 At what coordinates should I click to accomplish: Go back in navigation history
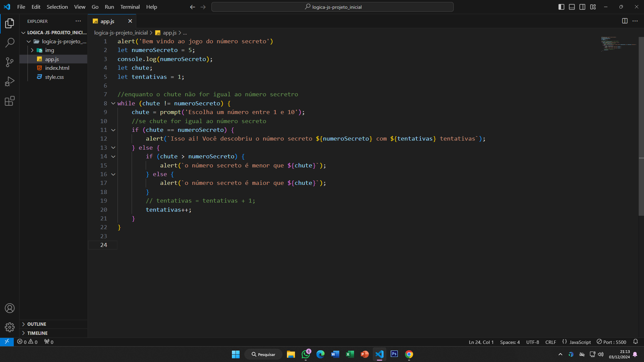click(192, 7)
